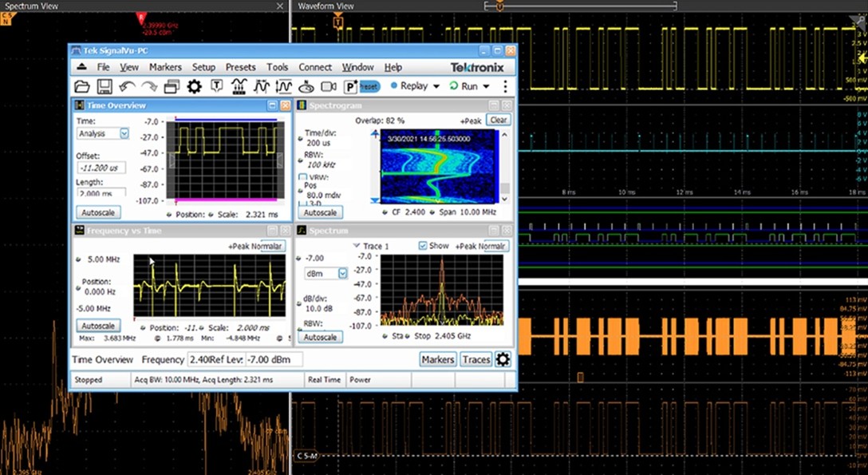Click the gear icon next to Traces
868x475 pixels.
click(503, 359)
